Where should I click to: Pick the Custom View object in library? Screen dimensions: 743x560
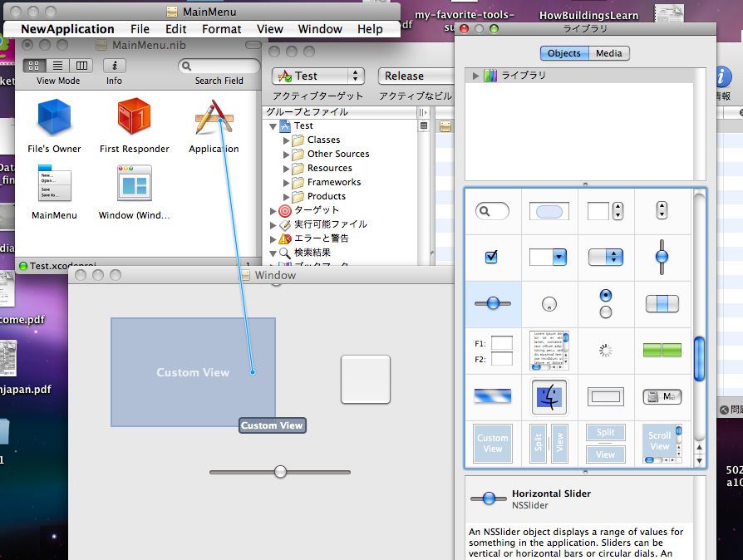coord(493,444)
